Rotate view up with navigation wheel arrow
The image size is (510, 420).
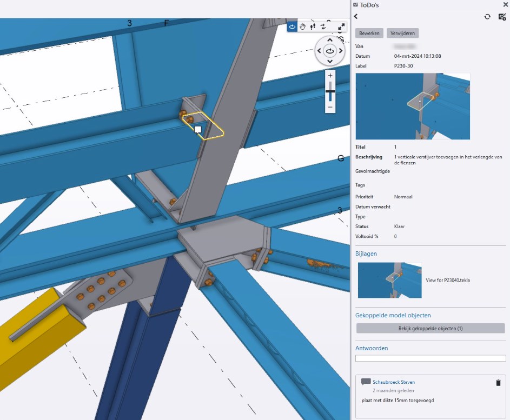coord(330,41)
